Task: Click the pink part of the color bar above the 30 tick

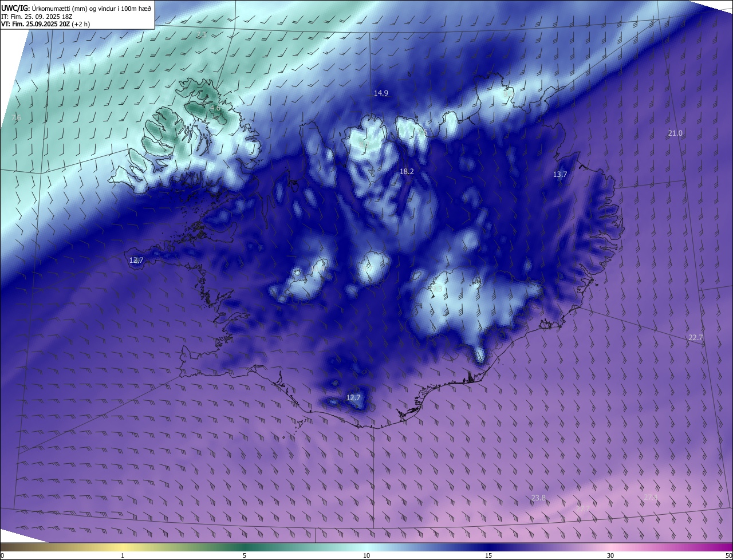Action: [x=610, y=547]
